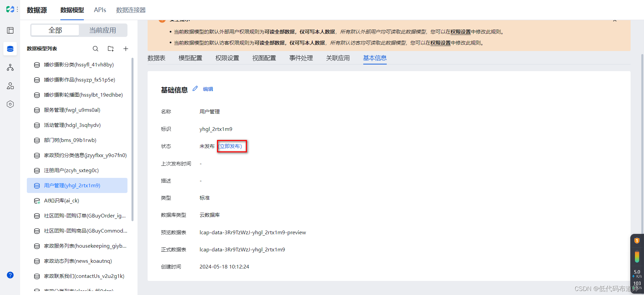The image size is (644, 295).
Task: Select 婚纱摄影作品(hssyzp_fx51p5e) model
Action: pyautogui.click(x=77, y=80)
